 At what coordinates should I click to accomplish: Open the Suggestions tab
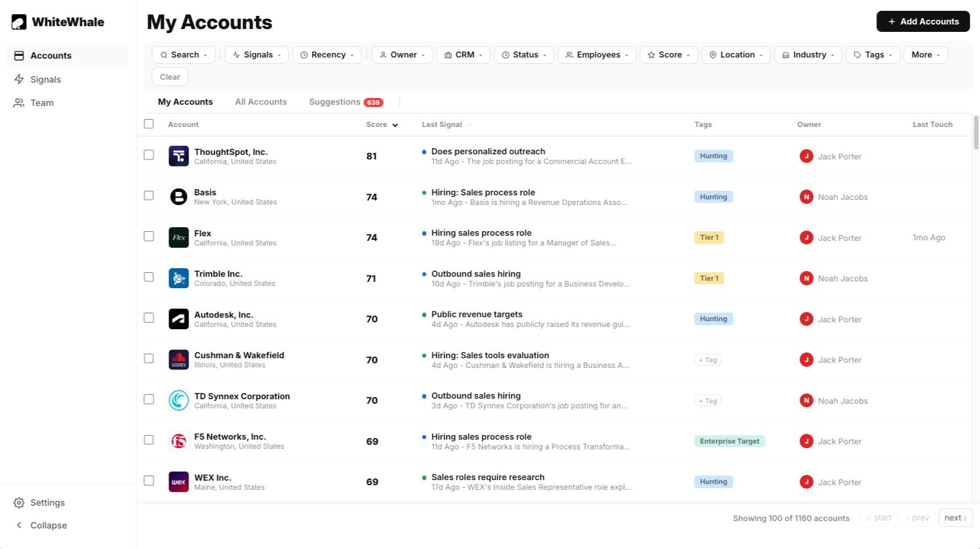pos(346,102)
